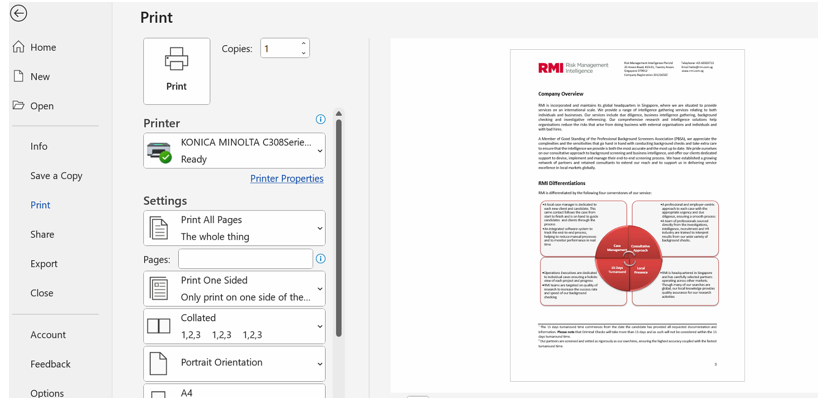Open the Printer Properties link
The width and height of the screenshot is (818, 399).
pos(287,179)
